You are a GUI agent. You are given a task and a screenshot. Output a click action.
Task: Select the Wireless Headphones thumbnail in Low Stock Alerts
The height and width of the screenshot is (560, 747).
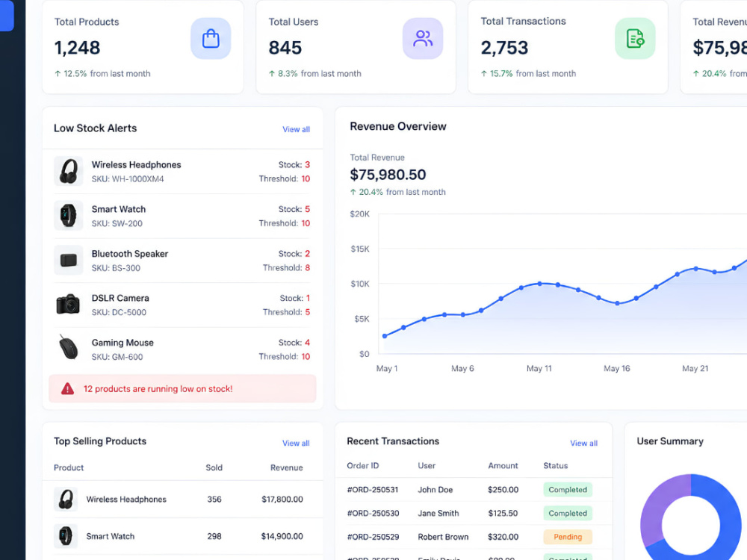[x=69, y=171]
